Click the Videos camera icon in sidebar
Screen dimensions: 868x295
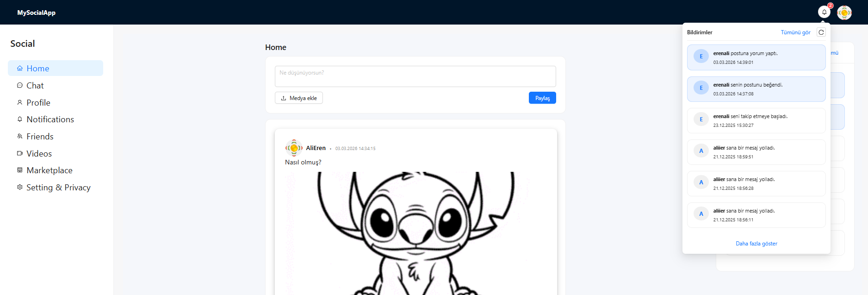[x=20, y=153]
